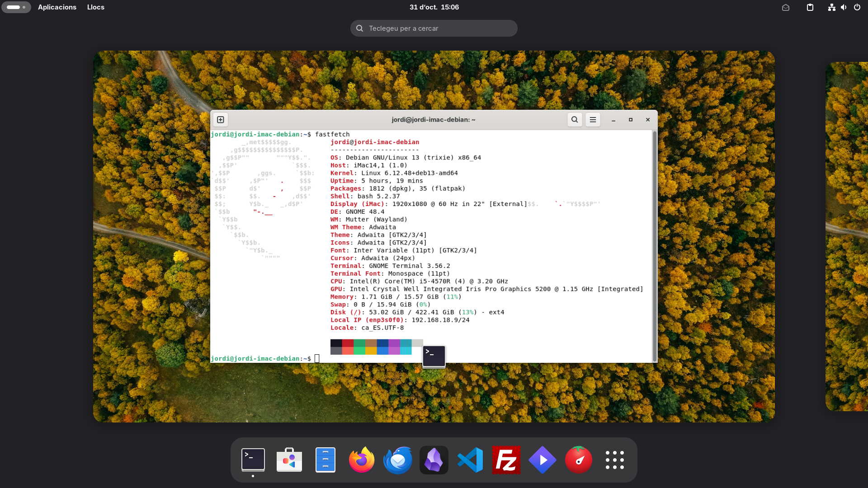Open the Aplicacions menu
Viewport: 868px width, 488px height.
57,7
